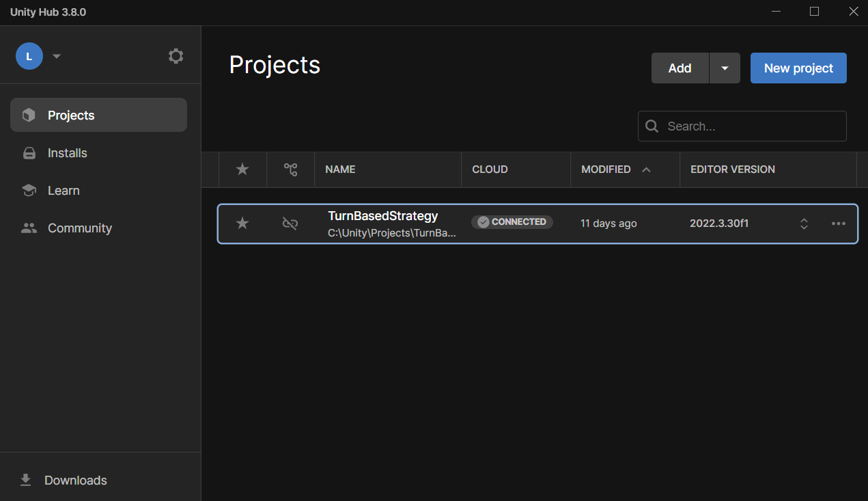Open the TurnBasedStrategy project
The width and height of the screenshot is (868, 501).
[x=383, y=216]
